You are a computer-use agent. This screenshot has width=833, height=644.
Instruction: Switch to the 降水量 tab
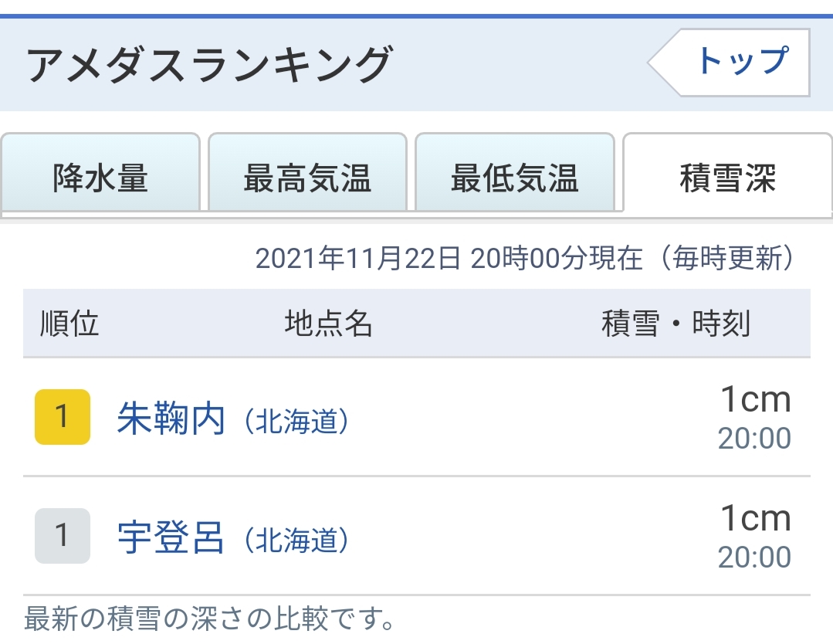100,178
